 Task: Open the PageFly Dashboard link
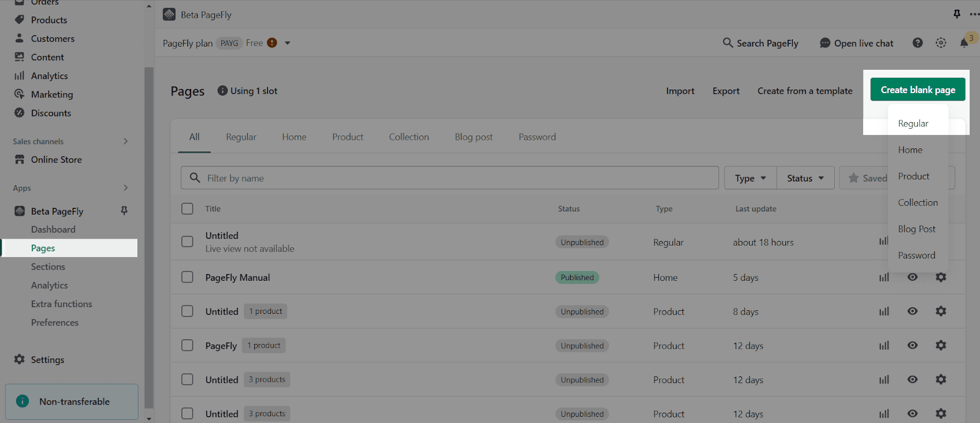tap(53, 229)
